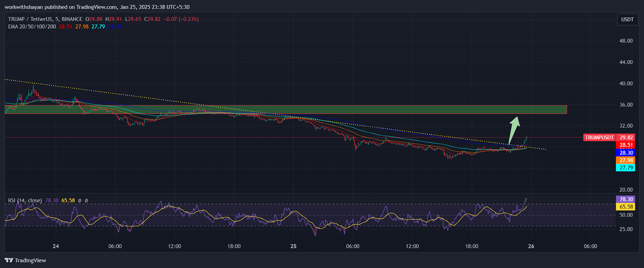Select the TRUMP / TetherUS symbol title

click(45, 19)
